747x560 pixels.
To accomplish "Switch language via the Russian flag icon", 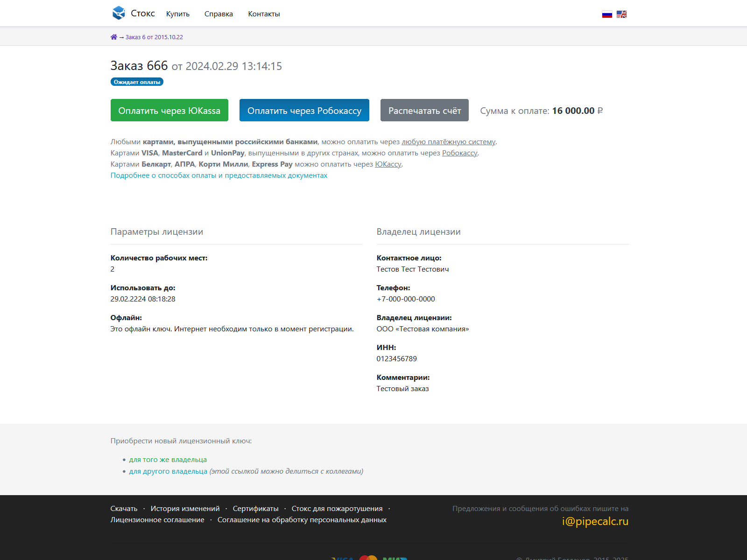I will (x=607, y=14).
